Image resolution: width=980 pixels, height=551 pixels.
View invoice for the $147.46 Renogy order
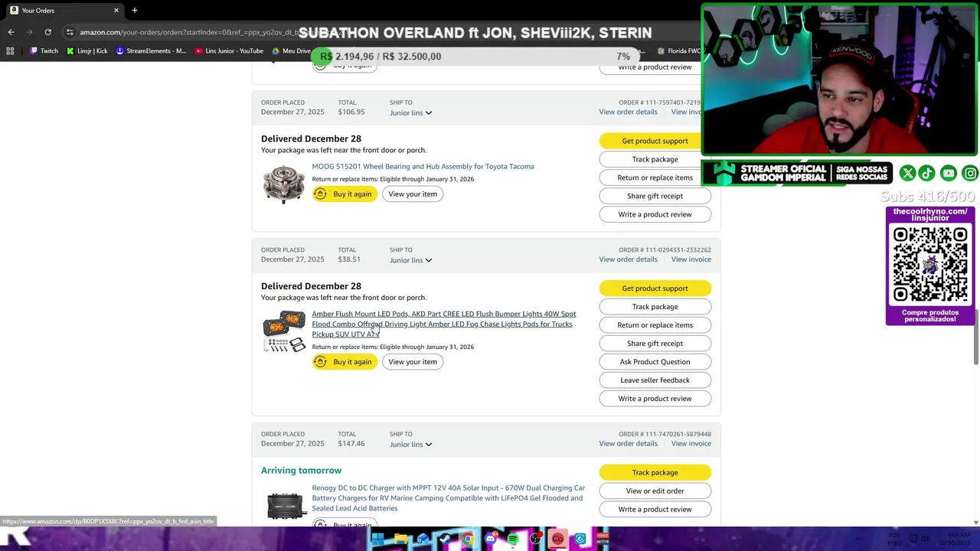coord(691,444)
